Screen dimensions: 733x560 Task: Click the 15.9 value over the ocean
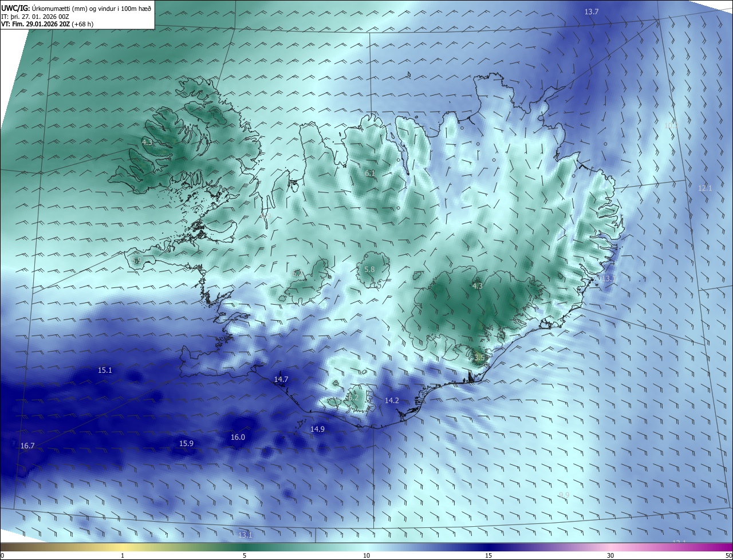click(x=186, y=443)
